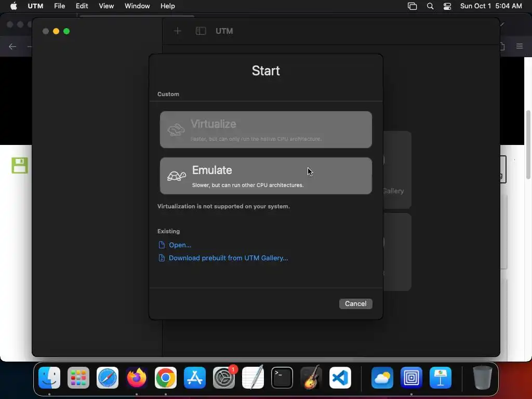The image size is (532, 399).
Task: Cancel the Start dialog
Action: tap(355, 303)
